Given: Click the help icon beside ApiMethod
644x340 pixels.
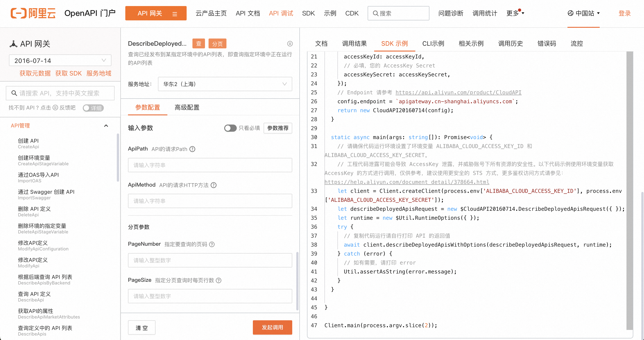Looking at the screenshot, I should point(213,185).
